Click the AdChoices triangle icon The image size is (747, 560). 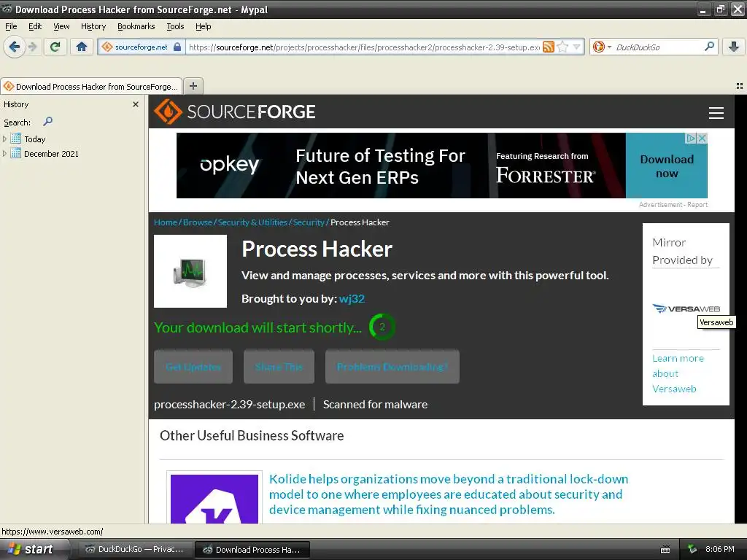[x=691, y=138]
